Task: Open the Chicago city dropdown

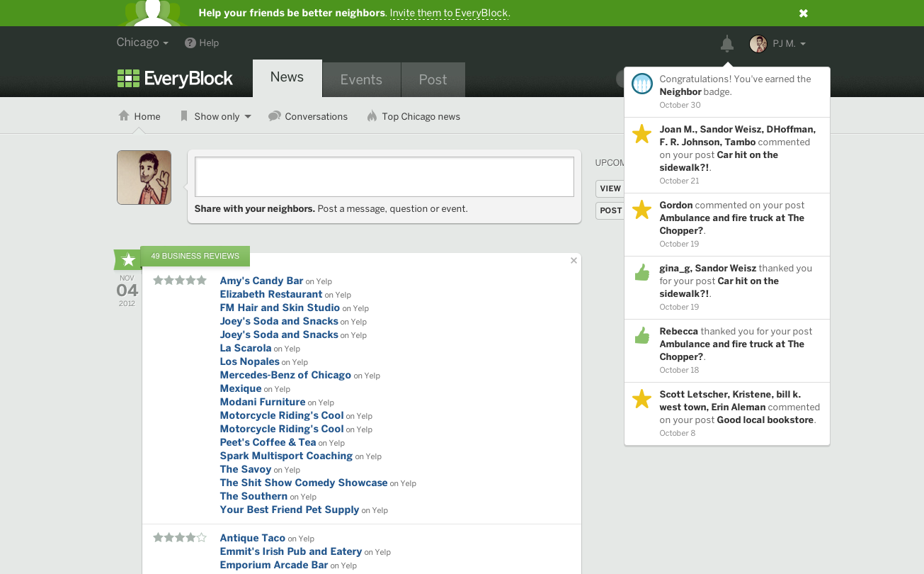Action: pos(142,43)
